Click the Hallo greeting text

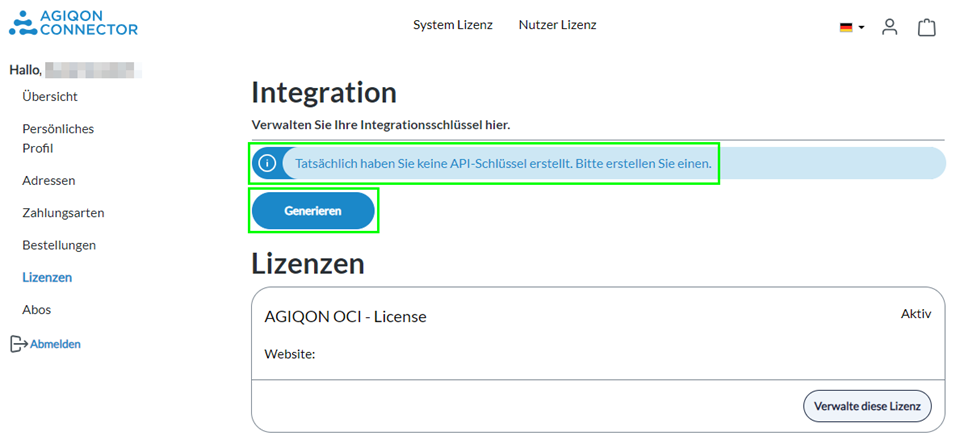[25, 70]
